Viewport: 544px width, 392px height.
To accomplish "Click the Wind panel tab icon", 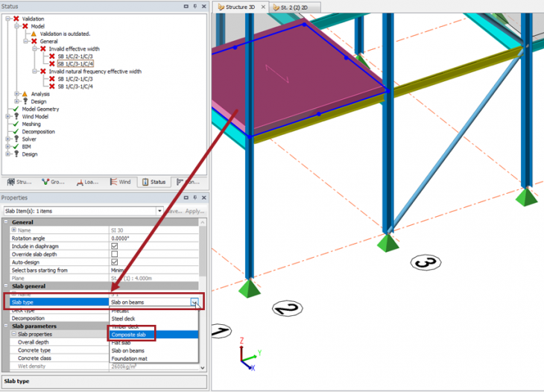I will (x=113, y=182).
